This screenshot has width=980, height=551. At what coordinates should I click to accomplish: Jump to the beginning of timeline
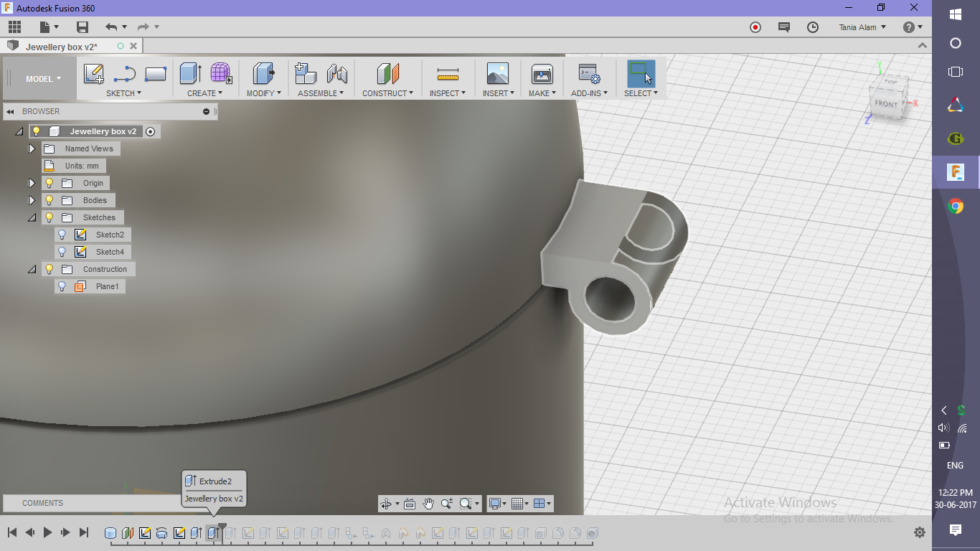pos(12,532)
